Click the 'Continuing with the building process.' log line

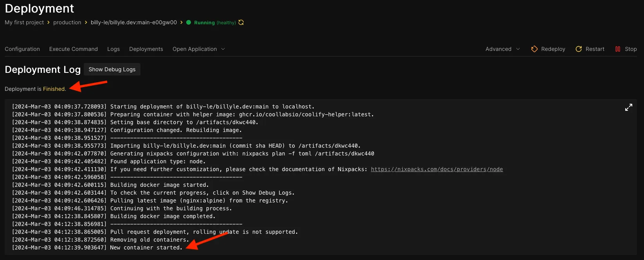122,208
